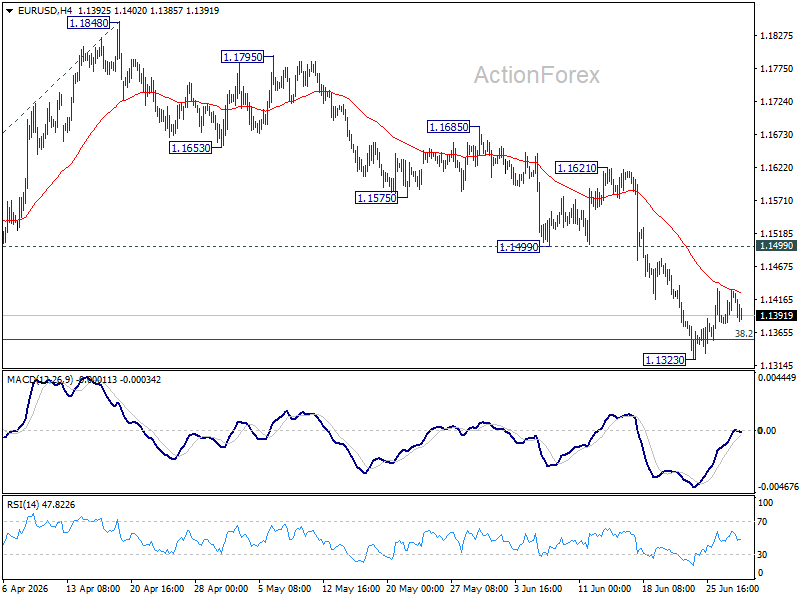Select the 1.17950 price label
This screenshot has width=800, height=600.
pos(242,57)
